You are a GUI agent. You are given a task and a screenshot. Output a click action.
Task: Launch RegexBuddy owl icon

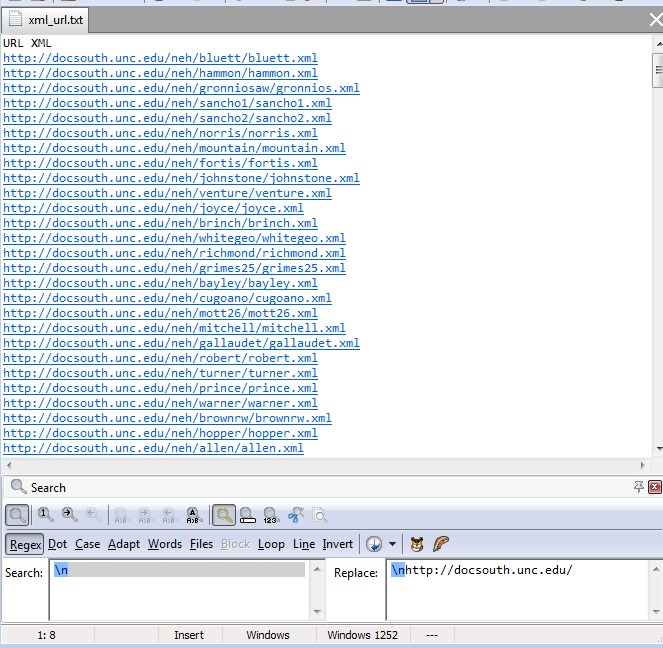tap(417, 544)
